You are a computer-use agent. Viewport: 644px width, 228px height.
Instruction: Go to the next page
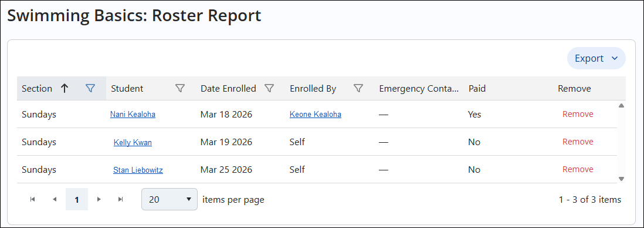99,199
